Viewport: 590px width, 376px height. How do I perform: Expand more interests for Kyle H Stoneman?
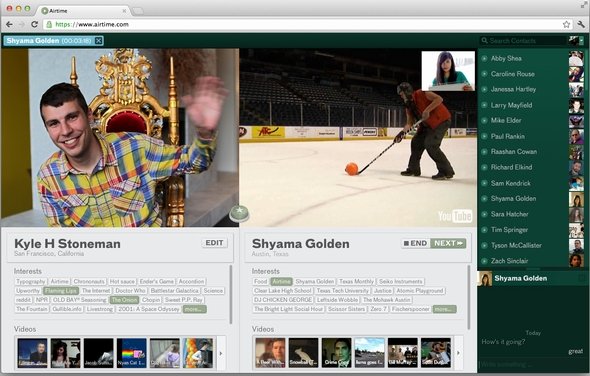[x=195, y=309]
